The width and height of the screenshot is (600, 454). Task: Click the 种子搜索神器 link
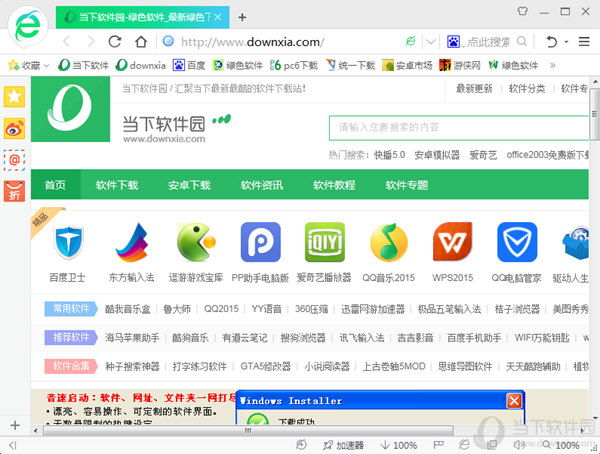click(132, 366)
